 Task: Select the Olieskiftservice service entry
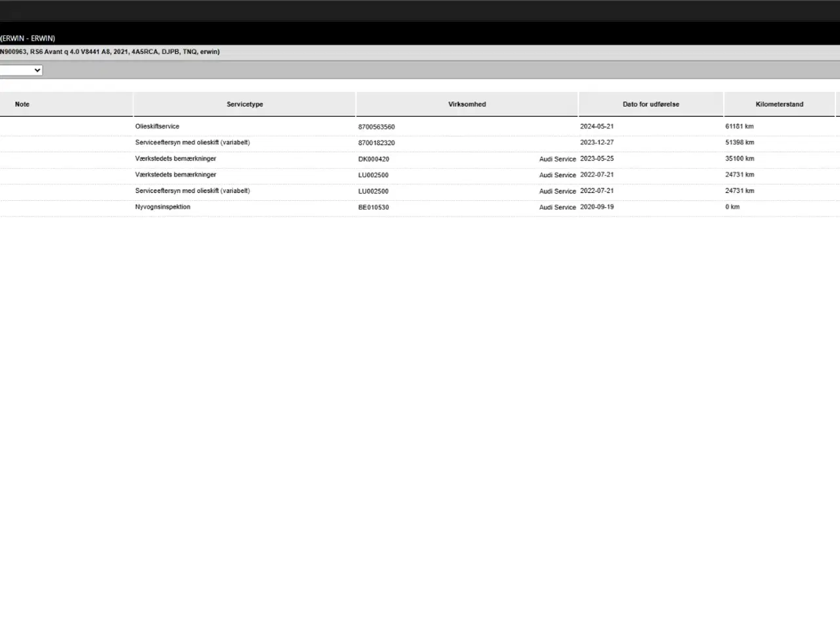click(x=157, y=127)
